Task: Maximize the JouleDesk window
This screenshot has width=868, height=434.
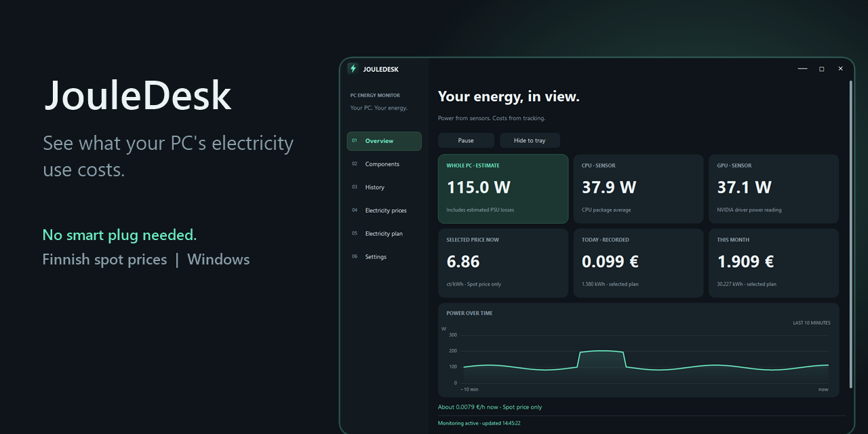Action: point(821,68)
